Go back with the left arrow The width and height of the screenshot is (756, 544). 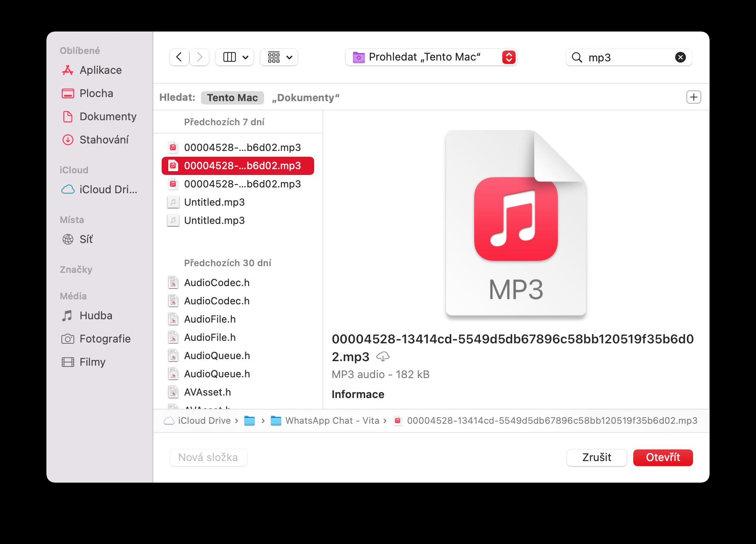(x=179, y=57)
